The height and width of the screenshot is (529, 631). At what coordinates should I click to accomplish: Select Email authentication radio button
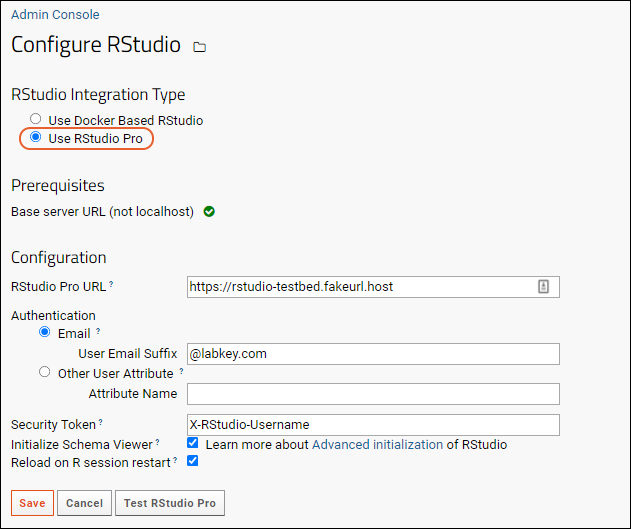(x=45, y=332)
